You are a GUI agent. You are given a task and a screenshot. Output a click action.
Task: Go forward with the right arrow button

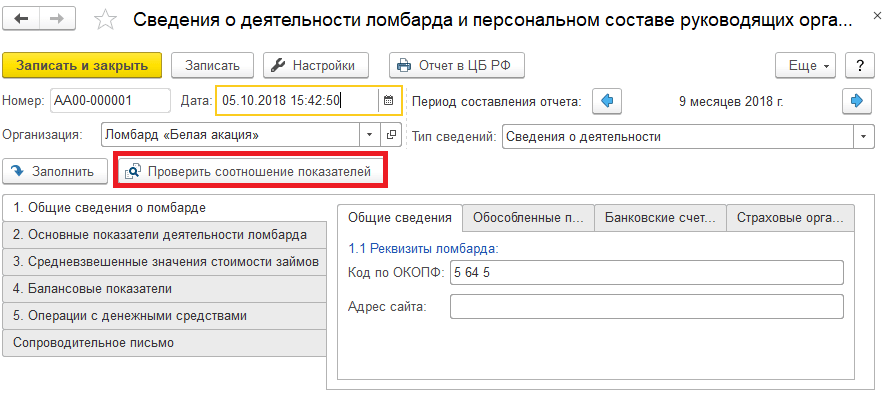point(57,19)
